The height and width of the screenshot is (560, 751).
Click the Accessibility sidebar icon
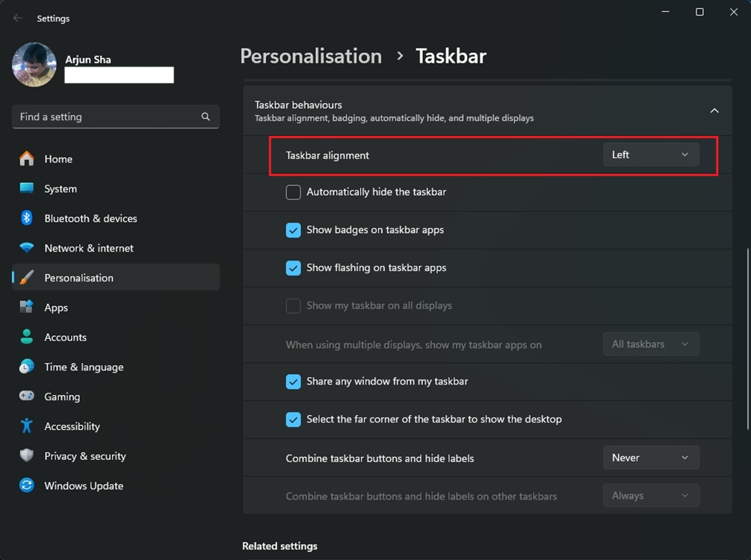pos(27,426)
